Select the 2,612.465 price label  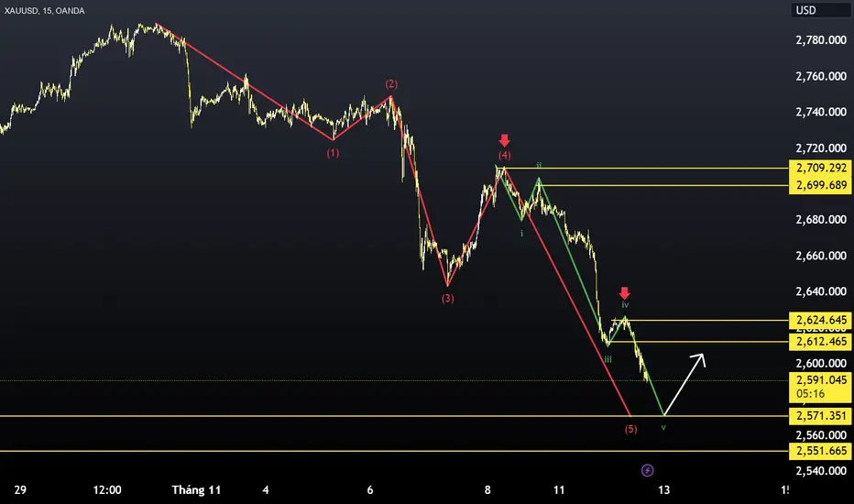coord(820,342)
